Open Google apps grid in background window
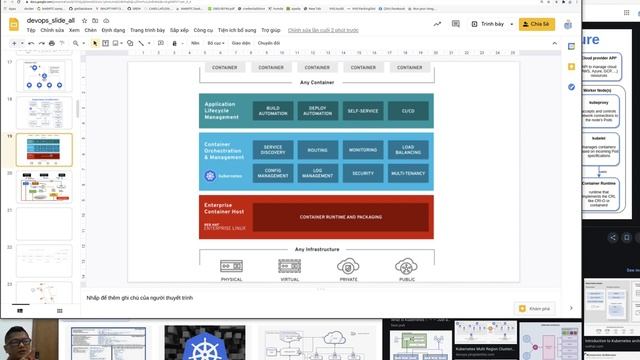Screen dimensions: 640x360 627,13
